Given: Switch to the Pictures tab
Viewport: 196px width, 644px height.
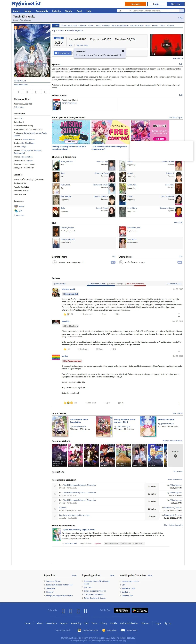Looking at the screenshot, I should pos(170,26).
